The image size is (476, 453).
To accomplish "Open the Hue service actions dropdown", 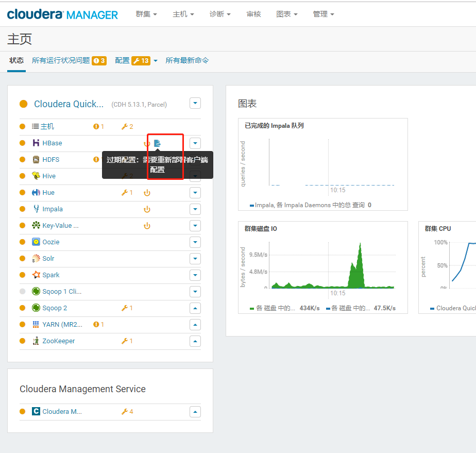I will 195,193.
